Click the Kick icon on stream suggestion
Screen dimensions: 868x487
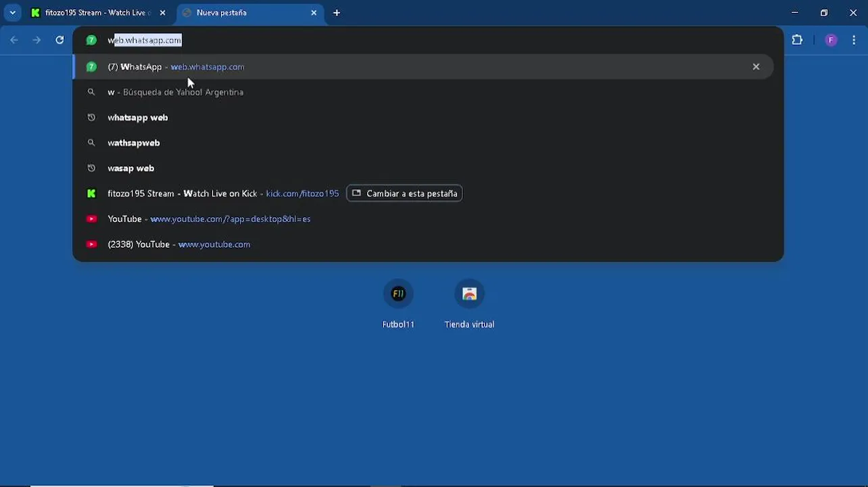click(x=91, y=193)
